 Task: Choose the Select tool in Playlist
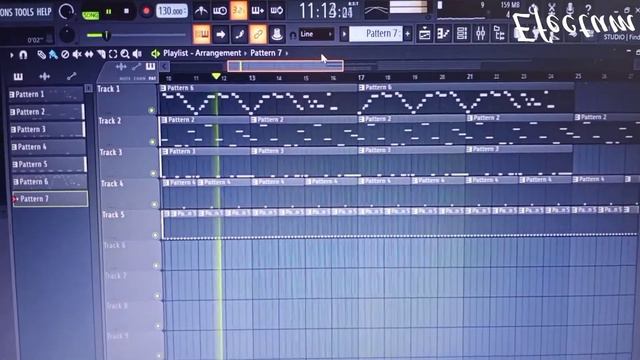pos(113,54)
